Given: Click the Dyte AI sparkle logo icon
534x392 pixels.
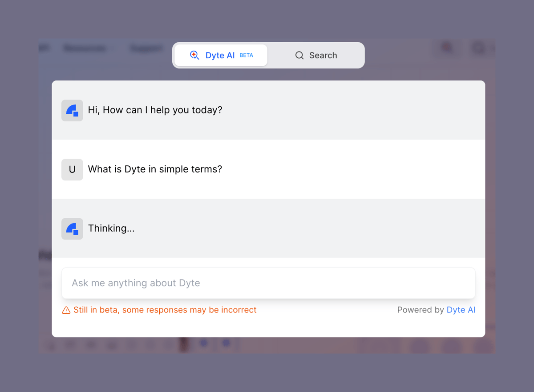Looking at the screenshot, I should coord(194,55).
